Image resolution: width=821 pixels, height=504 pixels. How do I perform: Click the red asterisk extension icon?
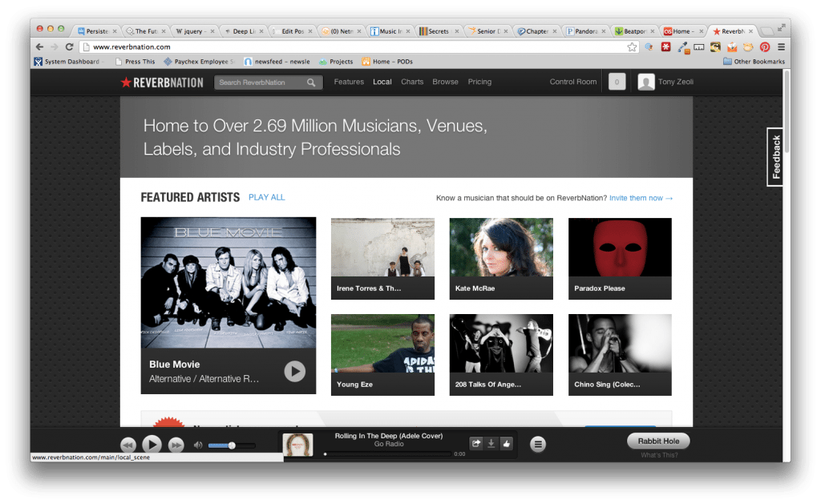(x=666, y=47)
